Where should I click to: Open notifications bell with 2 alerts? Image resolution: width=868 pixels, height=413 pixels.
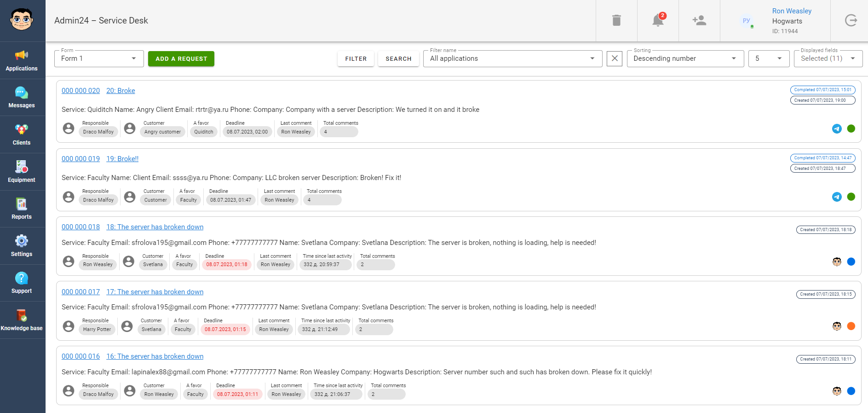click(658, 20)
